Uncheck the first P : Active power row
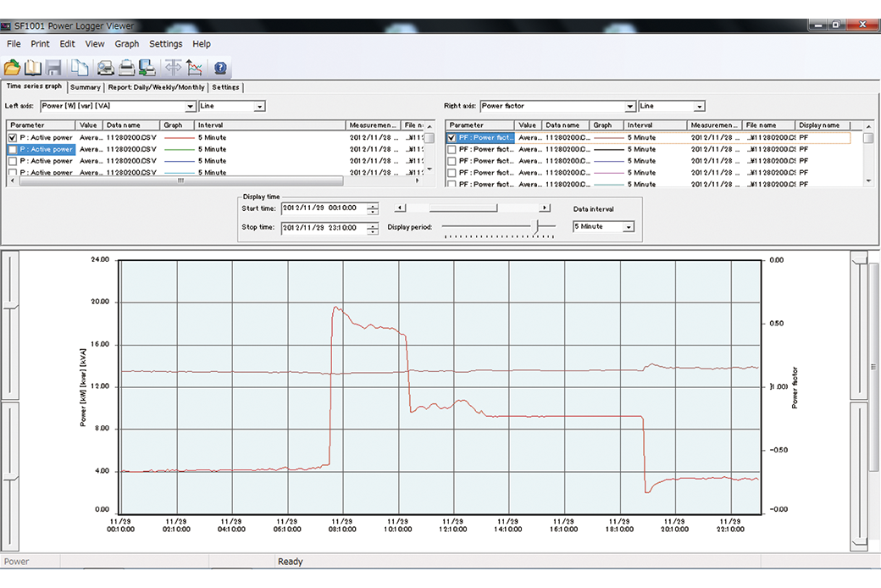 [12, 137]
